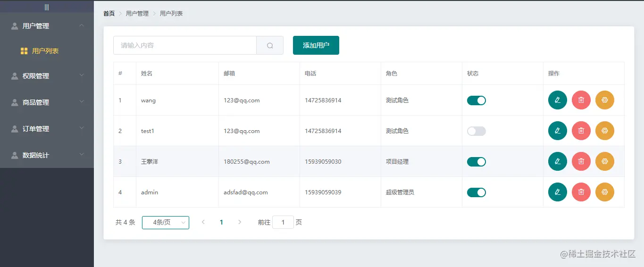
Task: Select phone cell 15939059039
Action: 323,192
